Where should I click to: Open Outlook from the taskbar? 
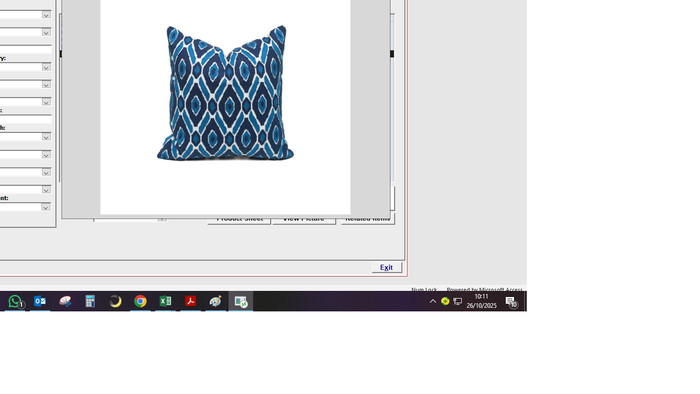point(40,302)
